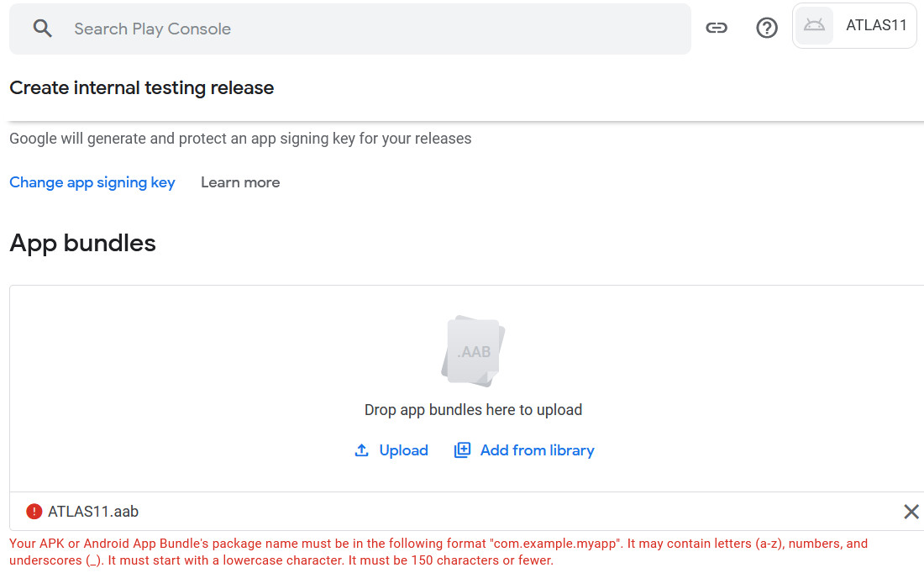Click the red error icon beside ATLAS11.aab
Screen dimensions: 924x573
(34, 511)
